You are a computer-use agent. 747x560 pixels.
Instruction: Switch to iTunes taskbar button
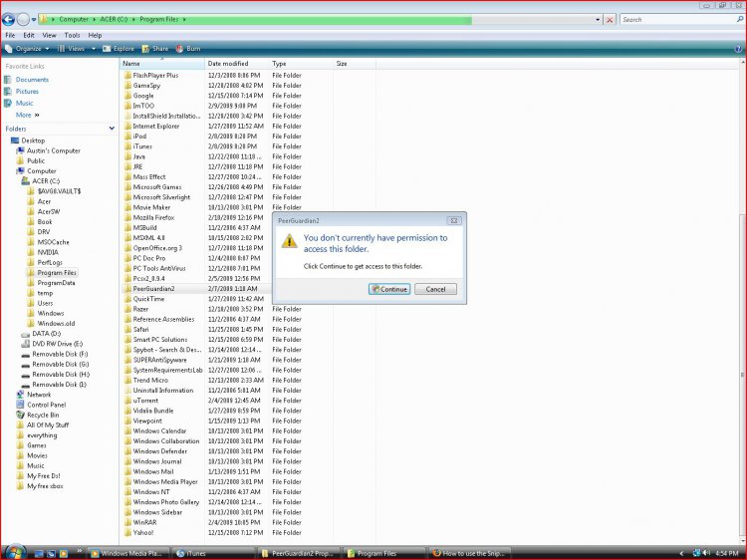pos(211,553)
